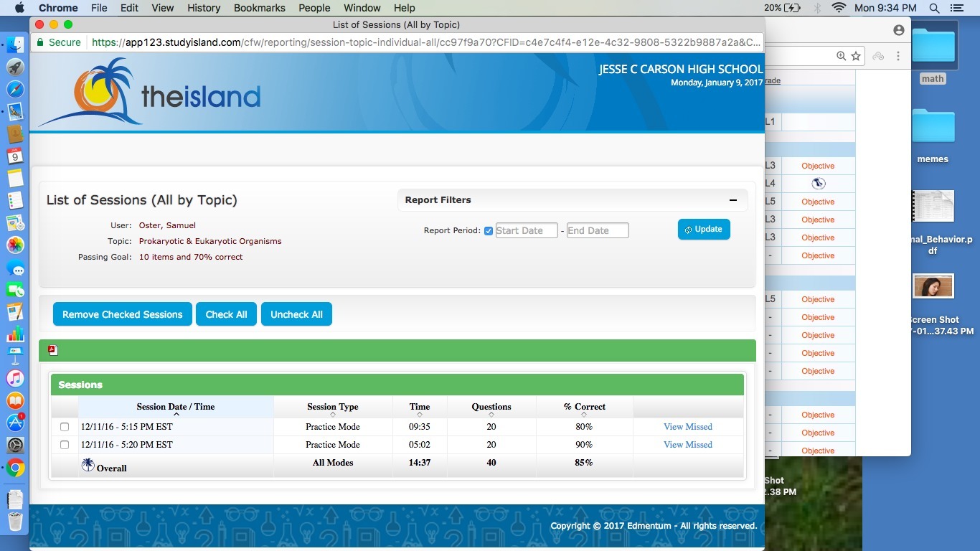Viewport: 980px width, 551px height.
Task: Open the Bookmarks menu
Action: click(259, 8)
